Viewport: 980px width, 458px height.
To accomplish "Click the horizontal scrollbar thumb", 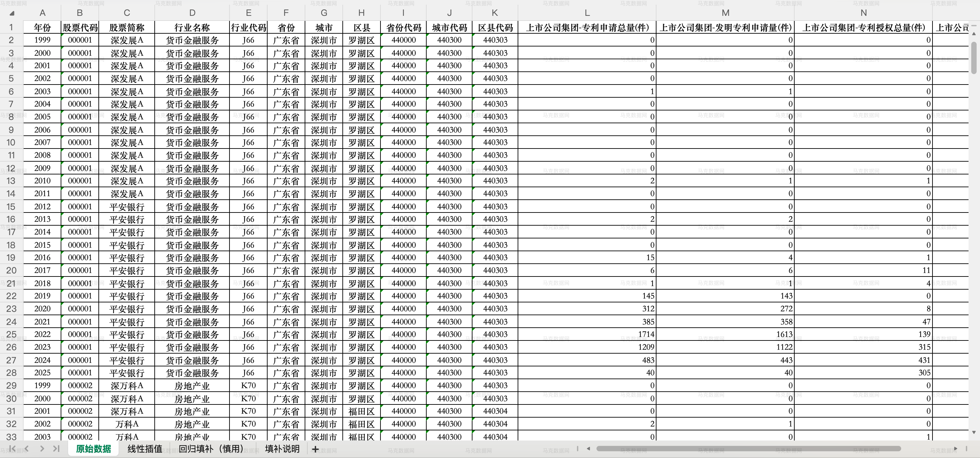I will pos(749,449).
